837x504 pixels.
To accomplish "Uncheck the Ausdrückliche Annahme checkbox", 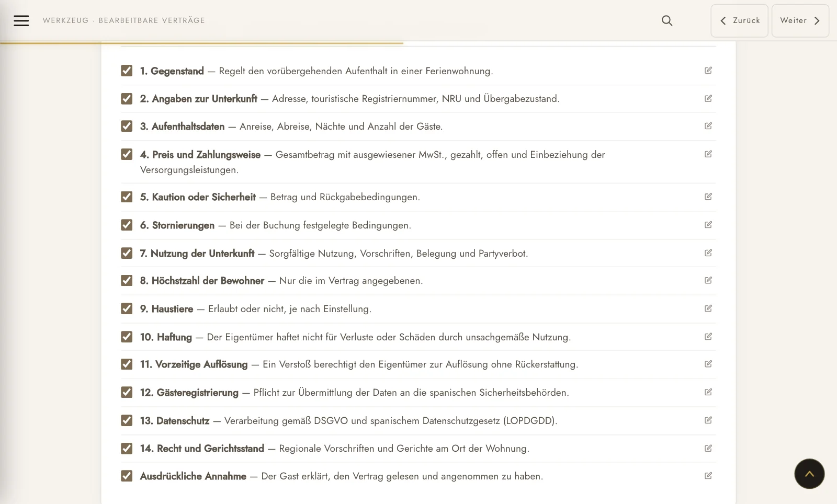I will (127, 476).
